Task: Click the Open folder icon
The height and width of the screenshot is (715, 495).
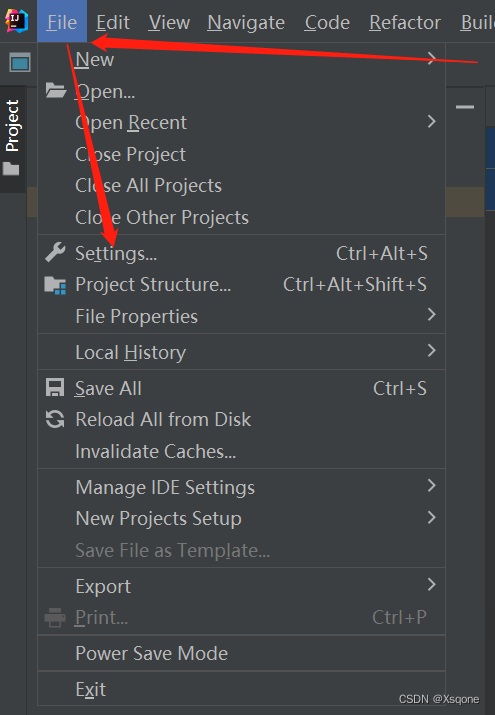Action: coord(56,90)
